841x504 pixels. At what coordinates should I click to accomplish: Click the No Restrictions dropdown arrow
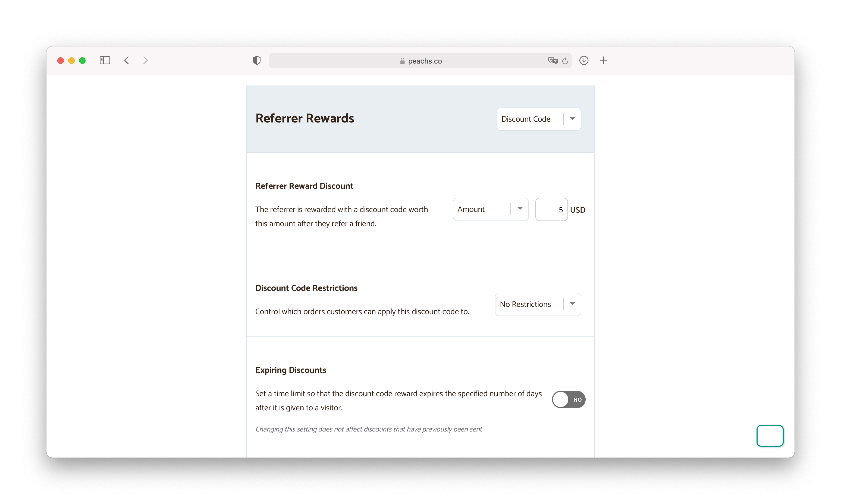point(572,304)
